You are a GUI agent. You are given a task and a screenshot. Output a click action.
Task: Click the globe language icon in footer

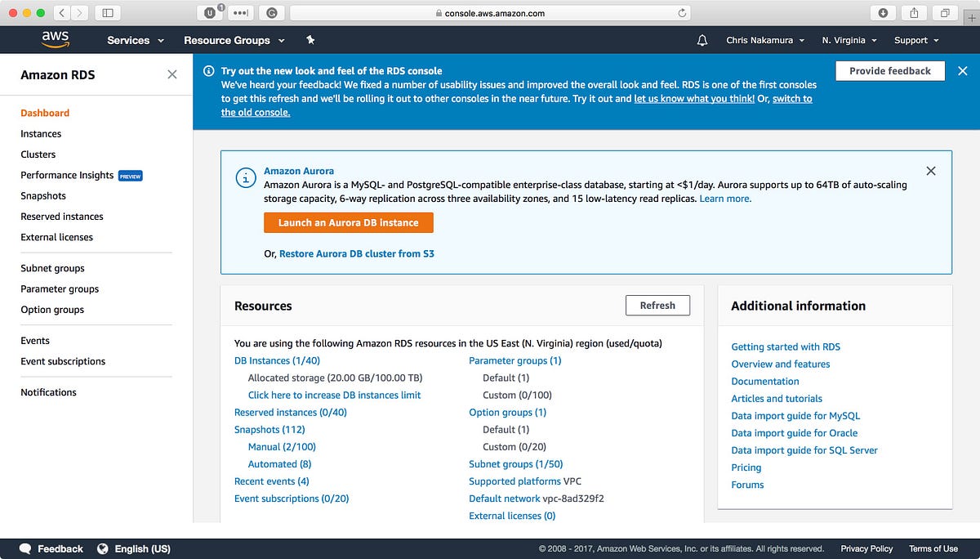103,549
